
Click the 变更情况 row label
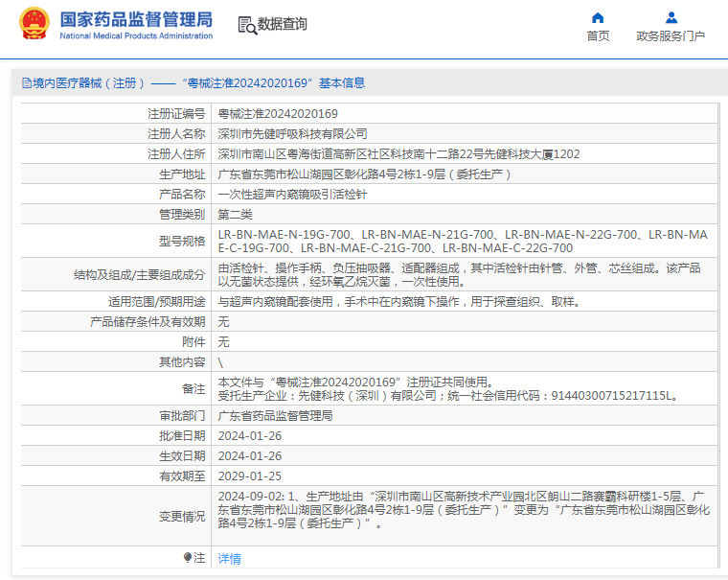(182, 517)
